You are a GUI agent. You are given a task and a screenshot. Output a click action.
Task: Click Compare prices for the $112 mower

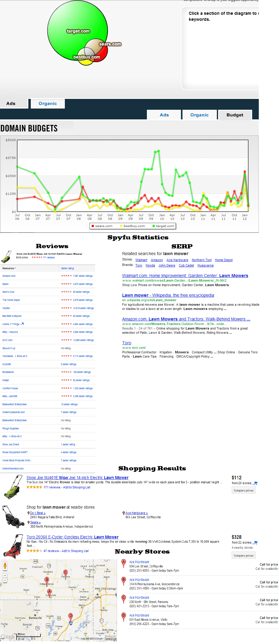[243, 490]
